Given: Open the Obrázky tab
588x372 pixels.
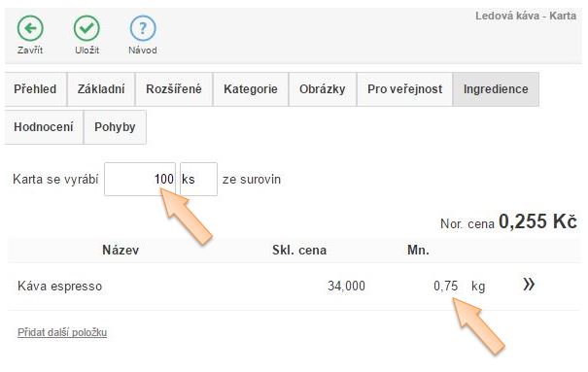Looking at the screenshot, I should [322, 89].
